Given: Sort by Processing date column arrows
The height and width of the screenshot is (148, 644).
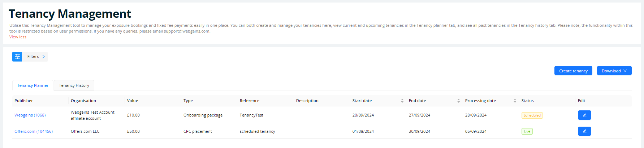Looking at the screenshot, I should (x=515, y=101).
